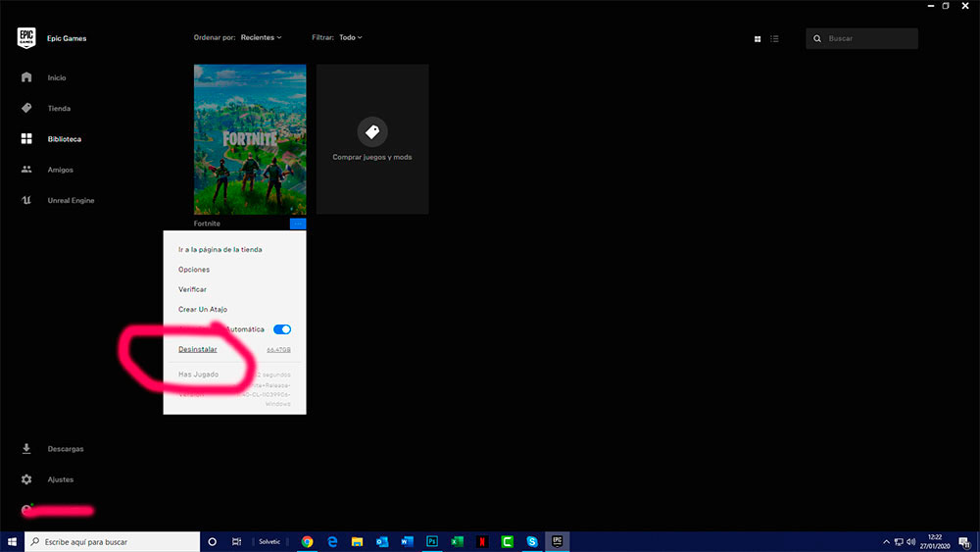This screenshot has height=552, width=980.
Task: Click the Ordenar por label
Action: point(215,37)
